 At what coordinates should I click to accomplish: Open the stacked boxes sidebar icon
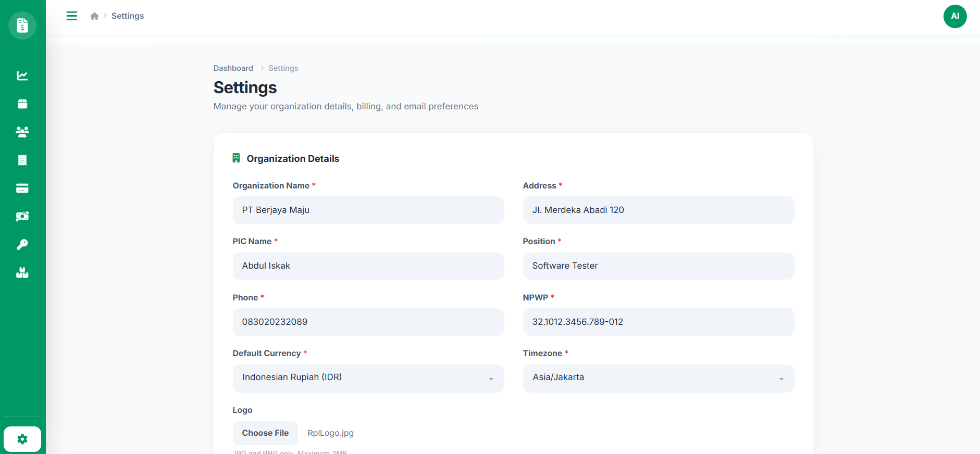(x=22, y=273)
